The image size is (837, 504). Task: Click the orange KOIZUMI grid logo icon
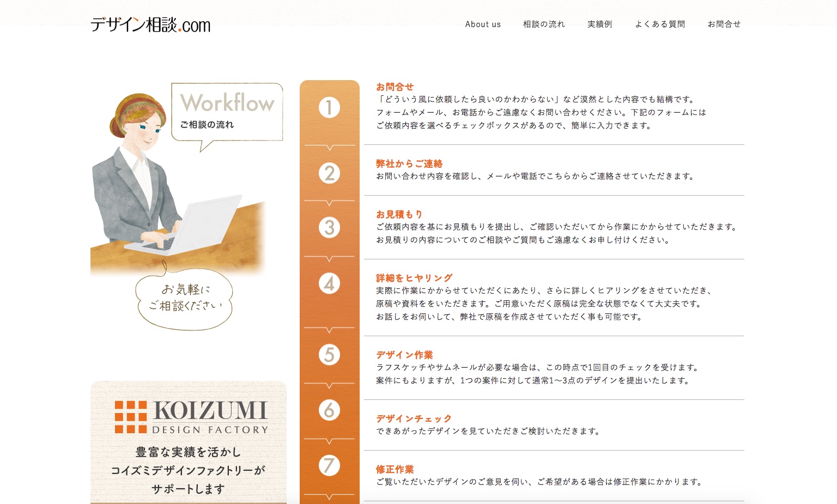[x=131, y=416]
